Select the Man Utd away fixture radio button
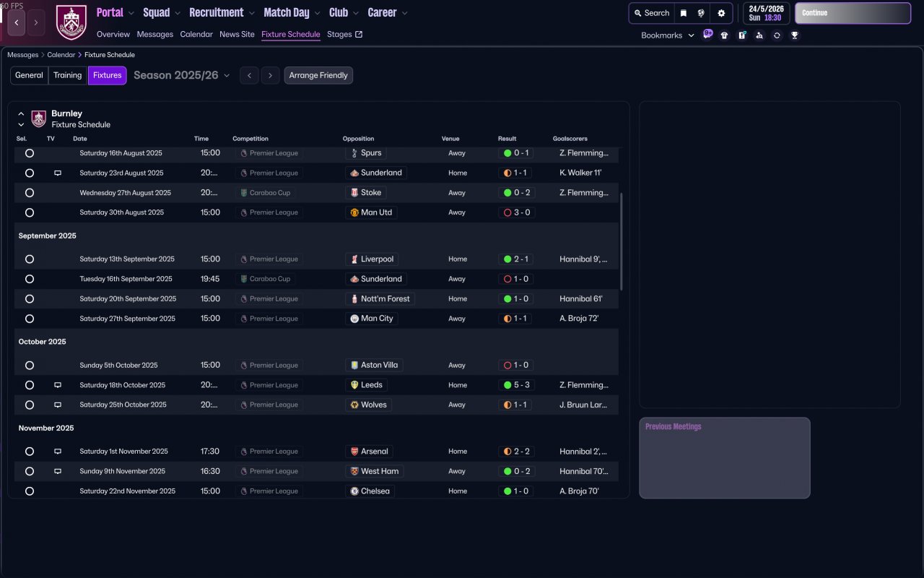 pos(30,213)
